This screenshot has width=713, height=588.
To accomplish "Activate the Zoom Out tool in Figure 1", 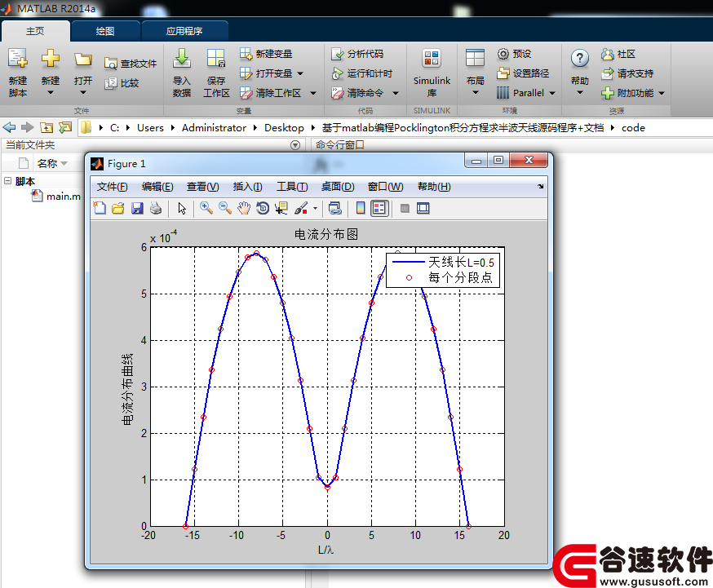I will [x=224, y=208].
